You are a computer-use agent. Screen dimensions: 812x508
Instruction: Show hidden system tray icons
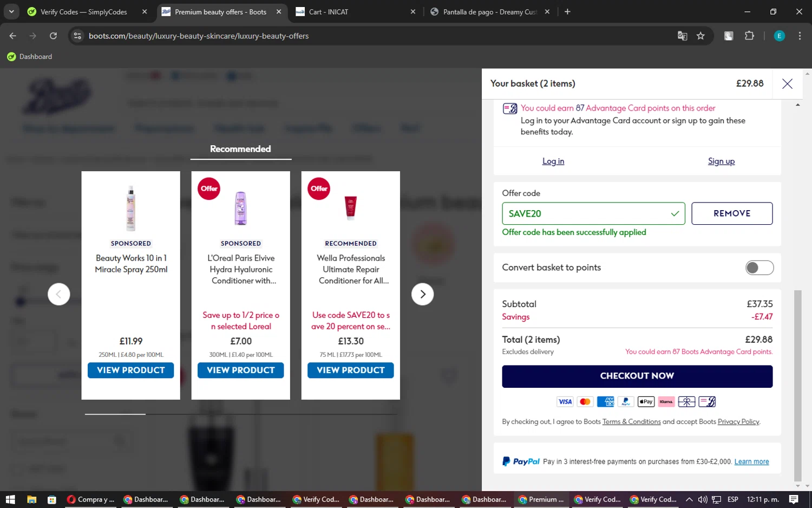coord(689,499)
